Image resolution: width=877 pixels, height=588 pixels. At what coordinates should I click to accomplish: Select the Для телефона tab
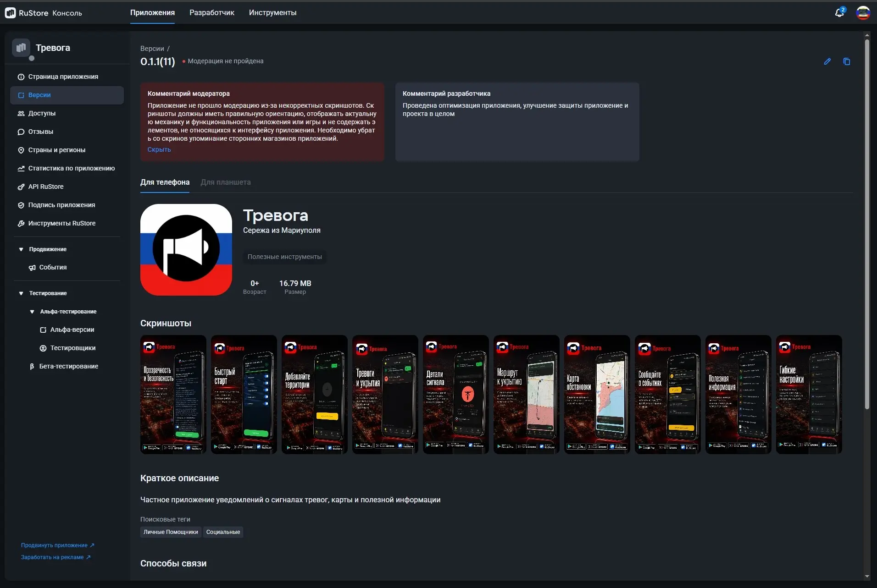click(x=165, y=182)
